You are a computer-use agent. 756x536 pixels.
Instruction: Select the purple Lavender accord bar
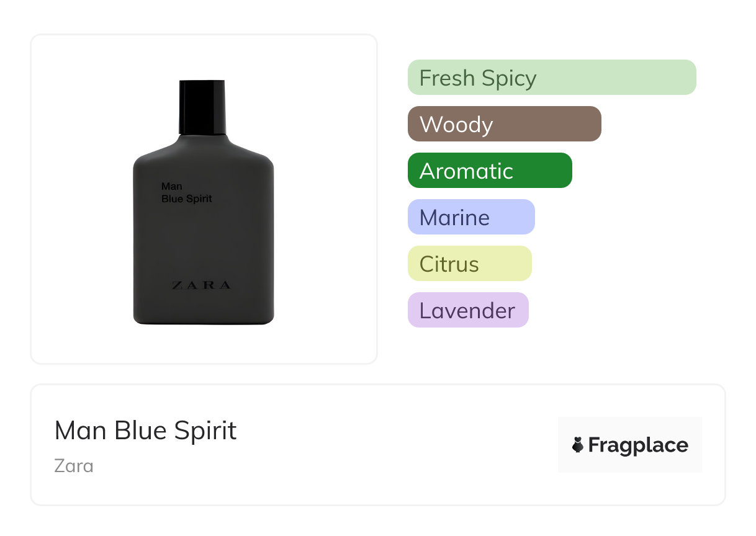467,310
